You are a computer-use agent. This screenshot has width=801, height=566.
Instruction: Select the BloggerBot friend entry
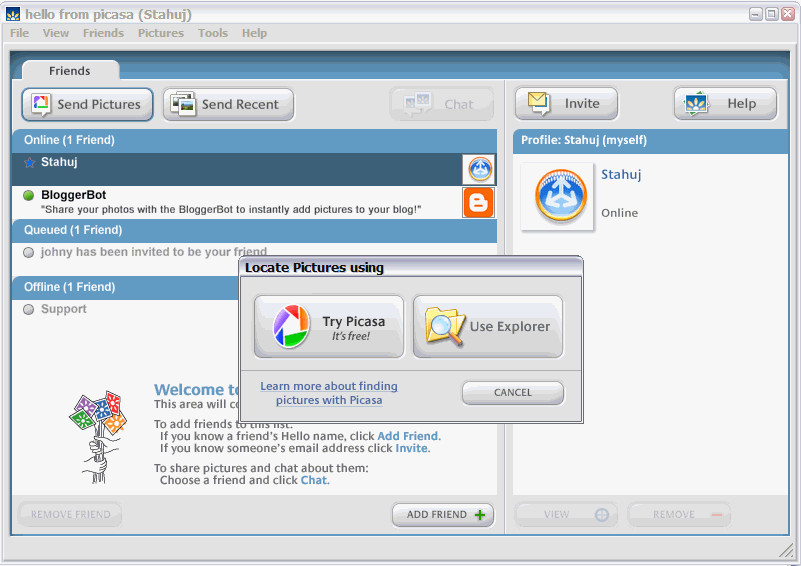coord(254,202)
